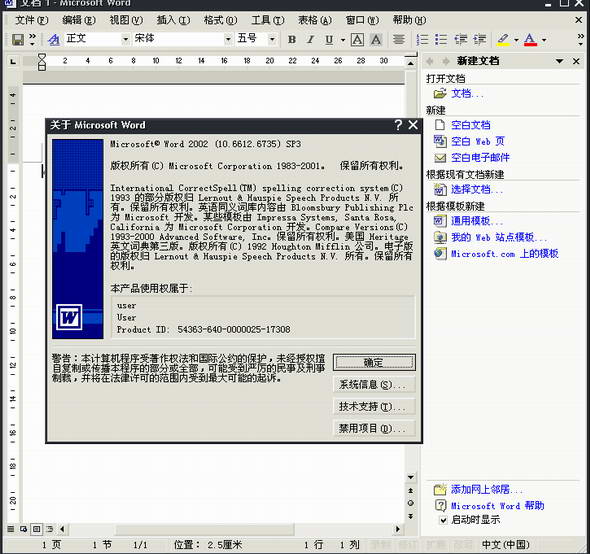Click the Select Browse Object circle button
The height and width of the screenshot is (554, 590).
[x=411, y=503]
